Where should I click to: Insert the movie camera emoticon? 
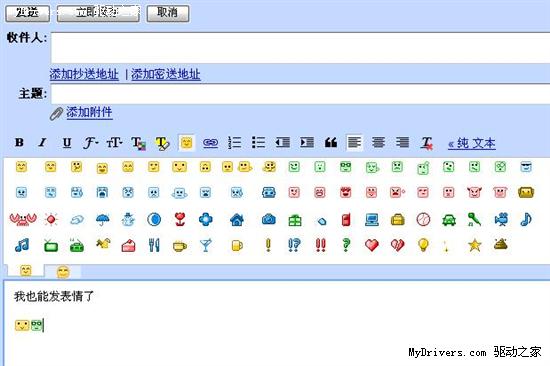tap(501, 220)
